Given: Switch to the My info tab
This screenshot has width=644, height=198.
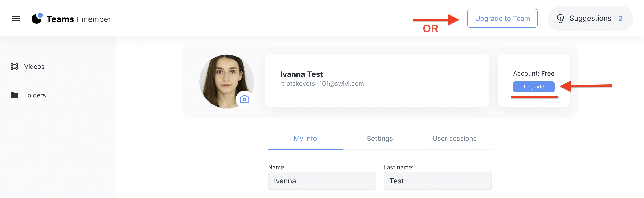Looking at the screenshot, I should coord(305,138).
